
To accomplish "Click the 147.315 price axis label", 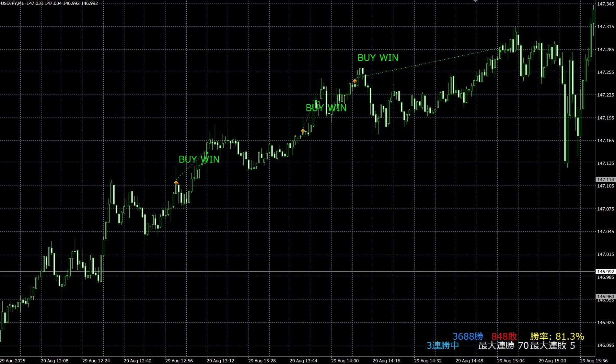I will point(606,27).
